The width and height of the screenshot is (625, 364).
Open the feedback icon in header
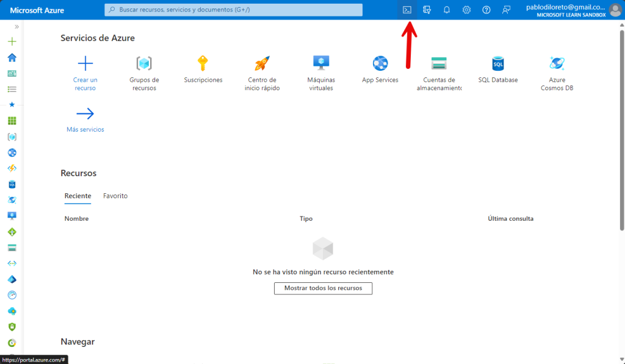click(x=506, y=10)
